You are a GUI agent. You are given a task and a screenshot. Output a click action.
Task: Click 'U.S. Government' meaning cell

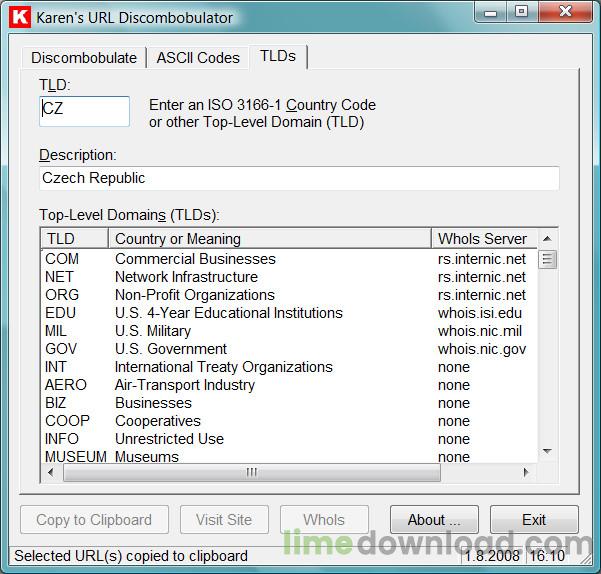pyautogui.click(x=171, y=349)
